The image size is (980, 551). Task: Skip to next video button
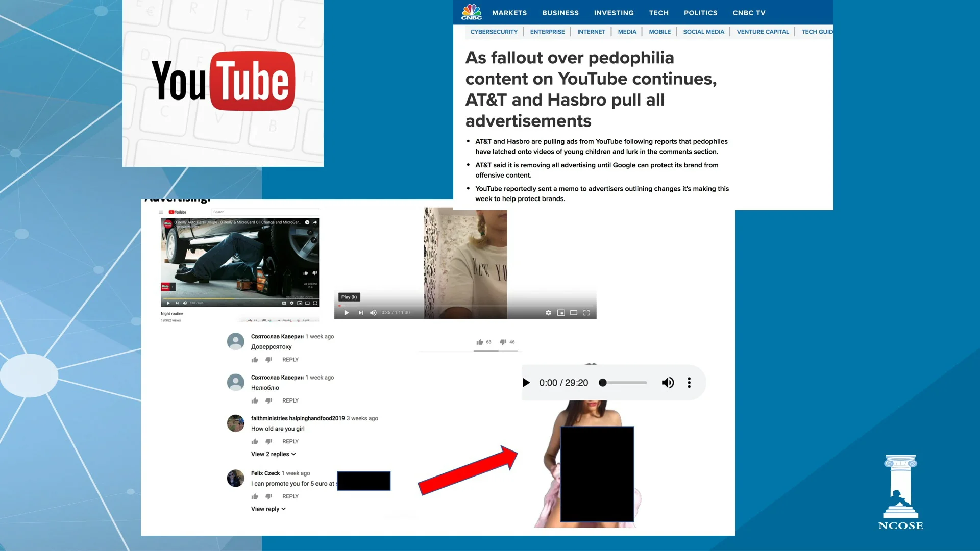pyautogui.click(x=361, y=313)
